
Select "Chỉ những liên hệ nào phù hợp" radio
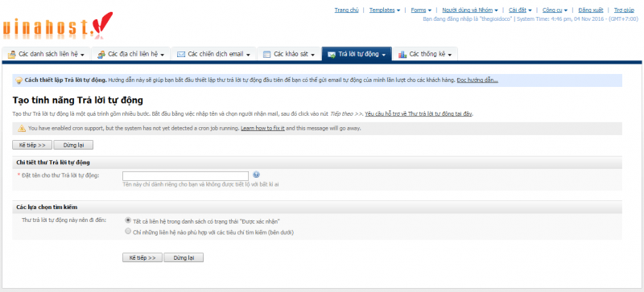coord(128,232)
